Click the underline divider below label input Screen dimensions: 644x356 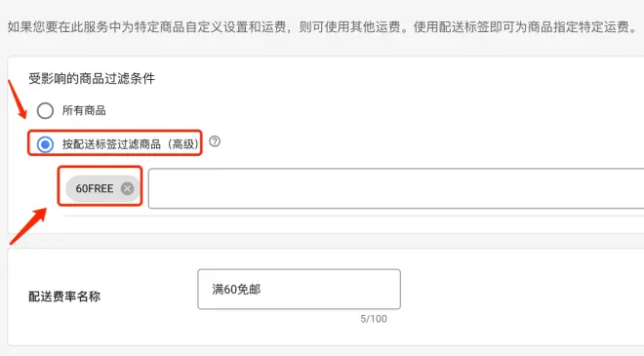pos(353,216)
